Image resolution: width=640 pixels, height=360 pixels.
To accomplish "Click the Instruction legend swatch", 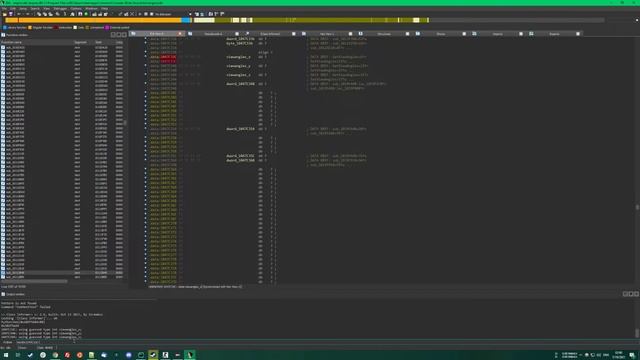I will point(56,27).
